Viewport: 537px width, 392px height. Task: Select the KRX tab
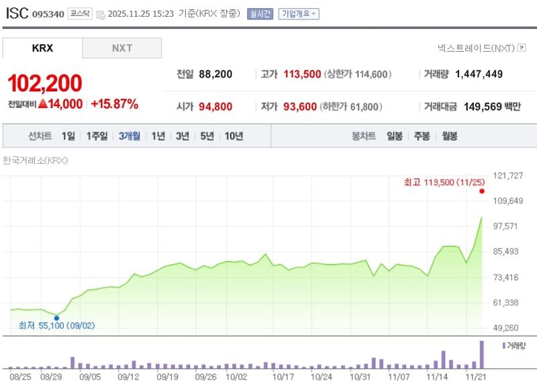tap(42, 48)
